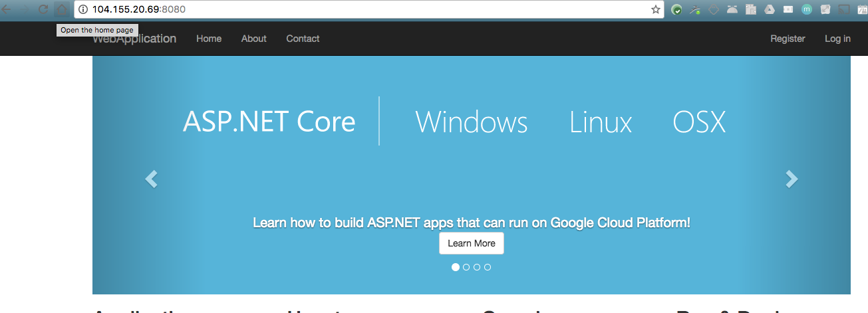The height and width of the screenshot is (313, 868).
Task: View site information via the info icon
Action: (x=83, y=9)
